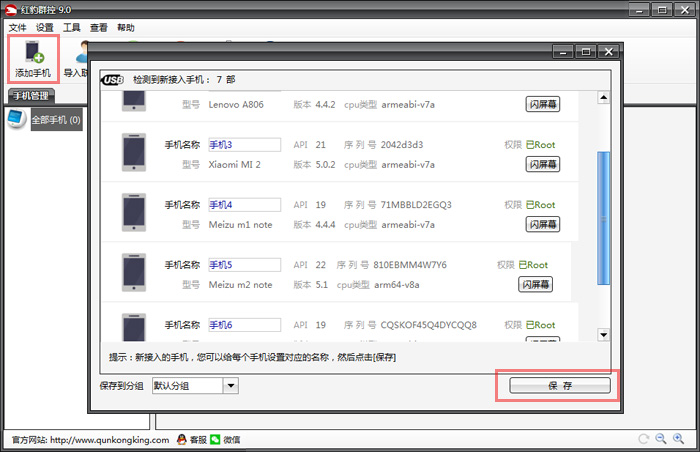Open the 文件 menu
700x452 pixels.
point(17,28)
